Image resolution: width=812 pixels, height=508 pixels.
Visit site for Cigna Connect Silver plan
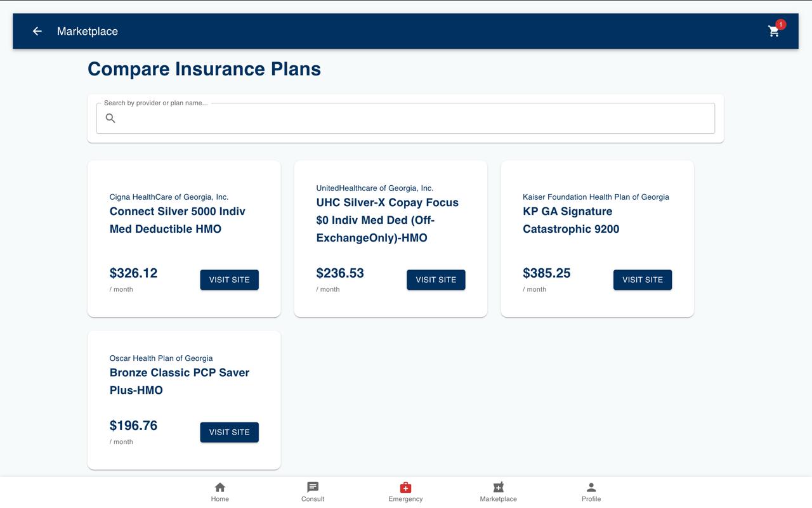pos(229,280)
